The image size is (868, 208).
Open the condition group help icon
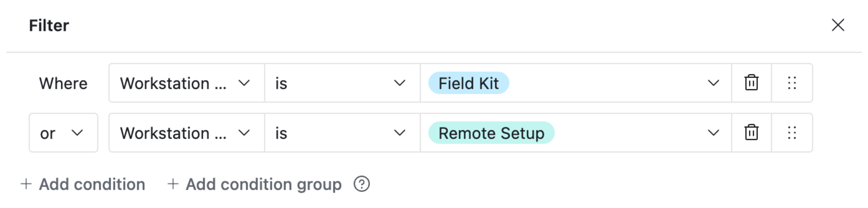coord(362,184)
